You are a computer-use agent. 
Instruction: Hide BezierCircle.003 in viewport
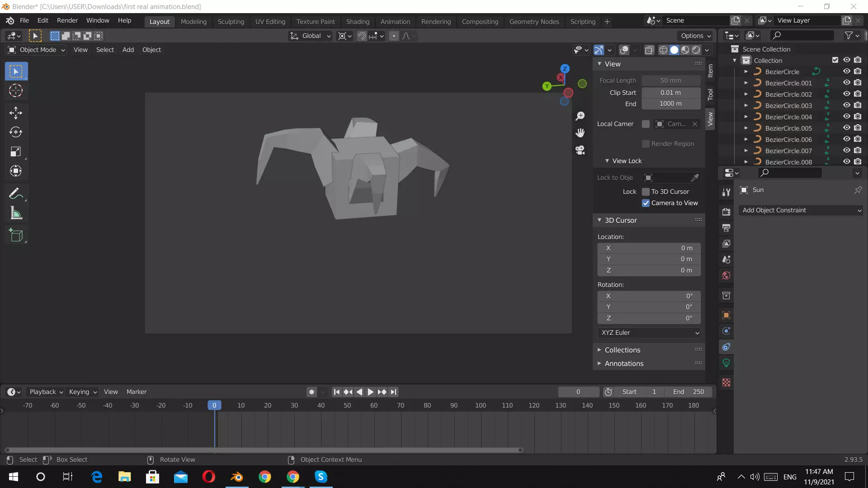[x=846, y=105]
